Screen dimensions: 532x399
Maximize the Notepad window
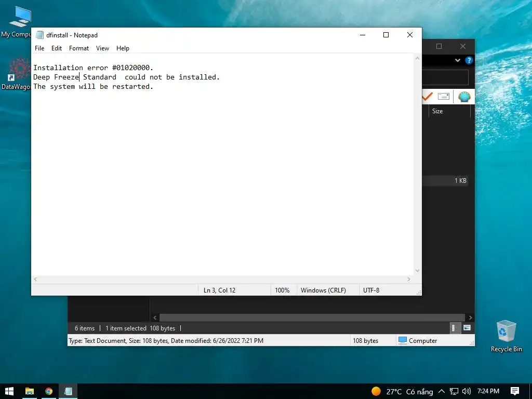pyautogui.click(x=386, y=35)
